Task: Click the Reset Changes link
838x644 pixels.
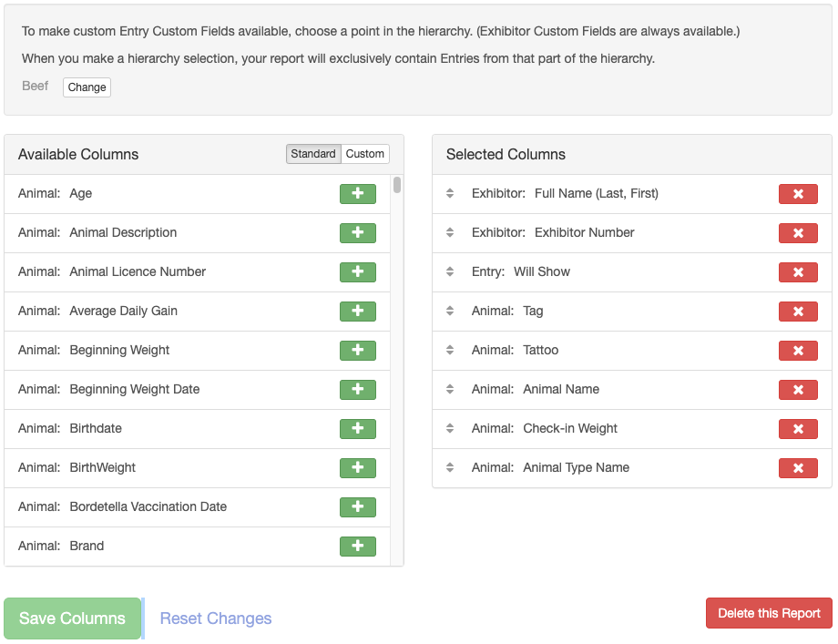Action: coord(216,618)
